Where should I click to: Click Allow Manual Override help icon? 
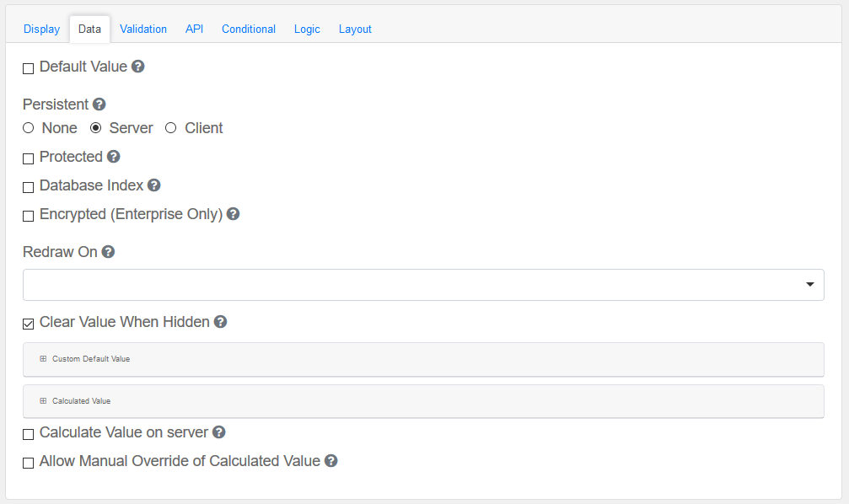[331, 461]
